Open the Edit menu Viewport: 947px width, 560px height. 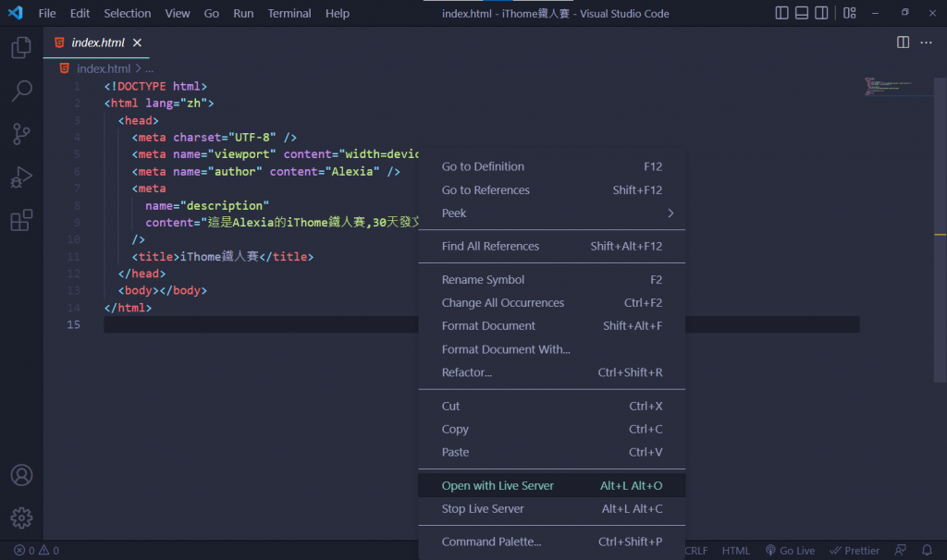pyautogui.click(x=80, y=13)
